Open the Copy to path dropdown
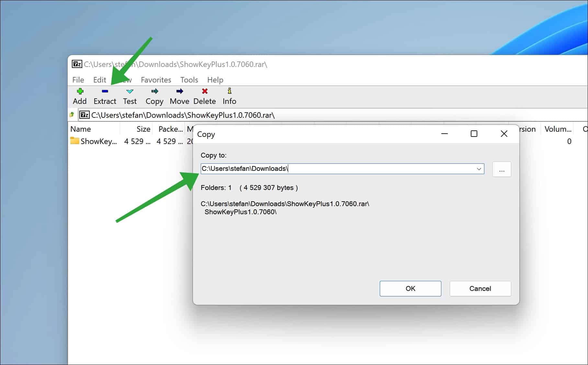 tap(479, 169)
